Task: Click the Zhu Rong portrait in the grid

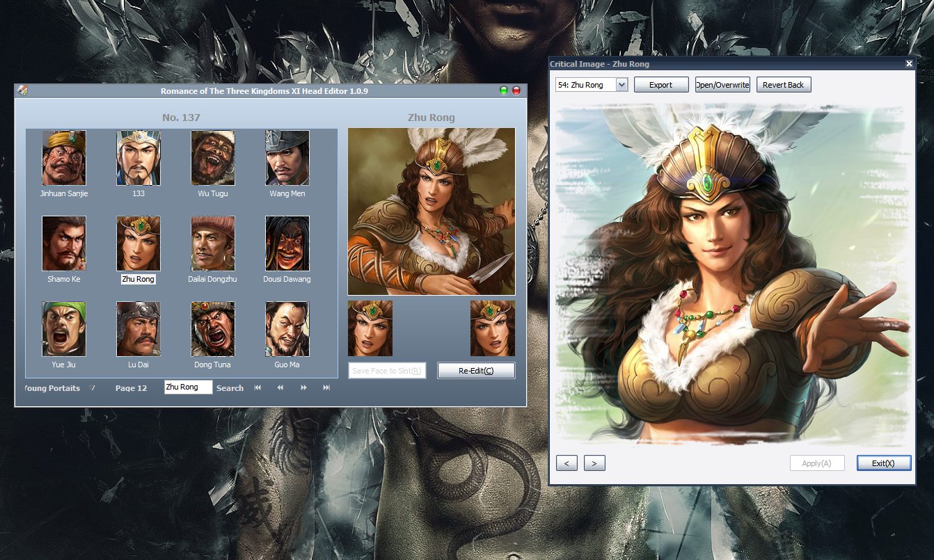Action: (138, 243)
